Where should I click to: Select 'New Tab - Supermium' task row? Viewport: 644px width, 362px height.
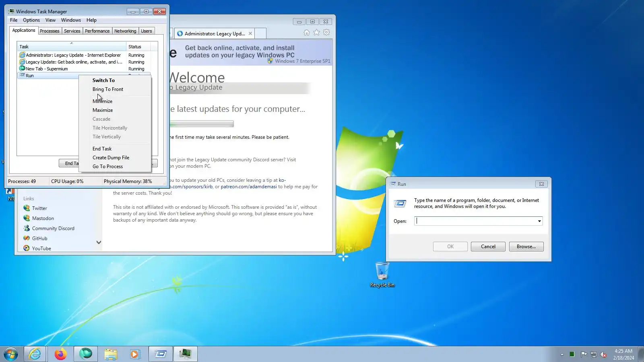point(84,69)
